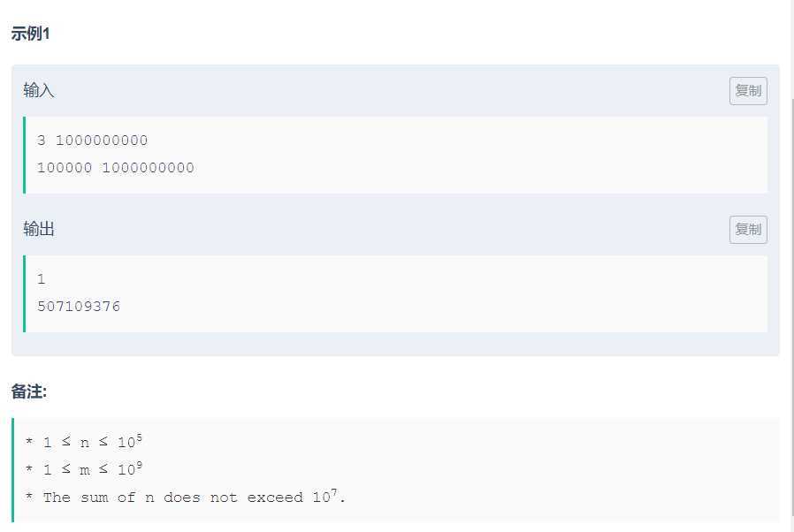Click the exponent 7 in the notes
Screen dimensions: 794x532
click(335, 491)
